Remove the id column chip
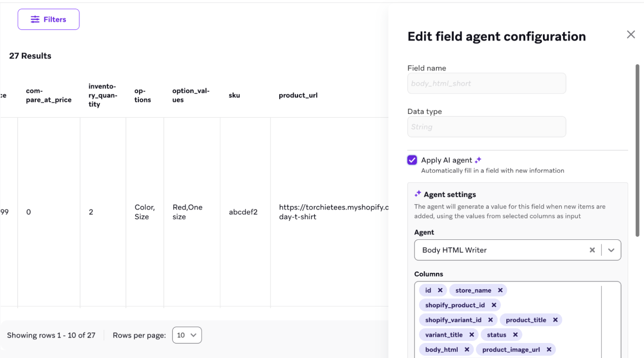644x358 pixels. point(441,290)
